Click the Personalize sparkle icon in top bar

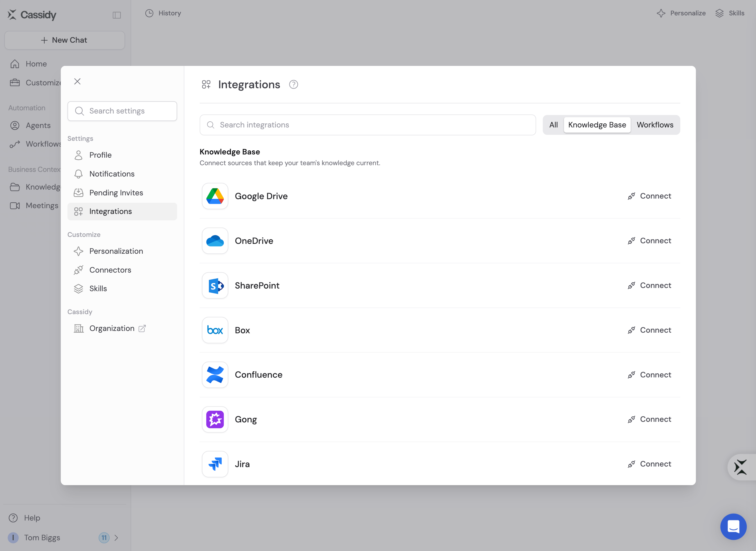click(661, 13)
